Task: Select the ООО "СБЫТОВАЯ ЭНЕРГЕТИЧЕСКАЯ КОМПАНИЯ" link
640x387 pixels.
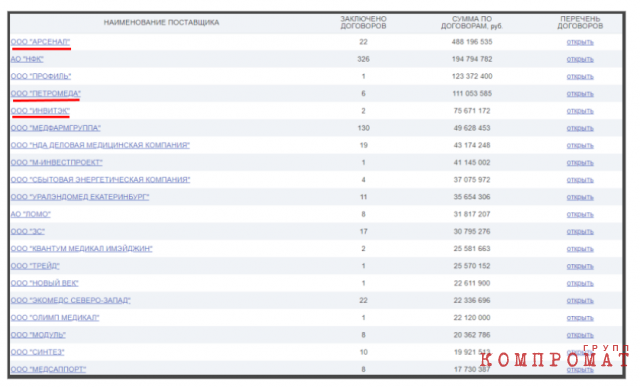Action: pyautogui.click(x=100, y=180)
